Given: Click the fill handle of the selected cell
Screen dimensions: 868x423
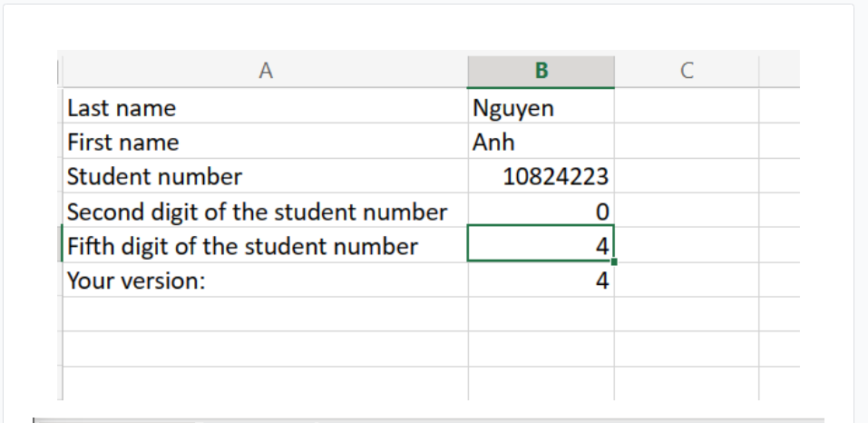Looking at the screenshot, I should click(x=614, y=261).
